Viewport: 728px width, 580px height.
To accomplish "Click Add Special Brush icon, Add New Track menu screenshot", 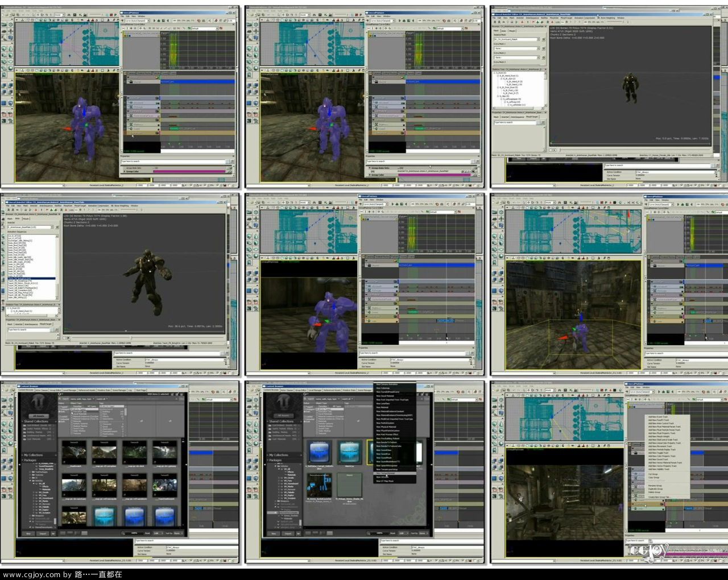I will pyautogui.click(x=494, y=478).
